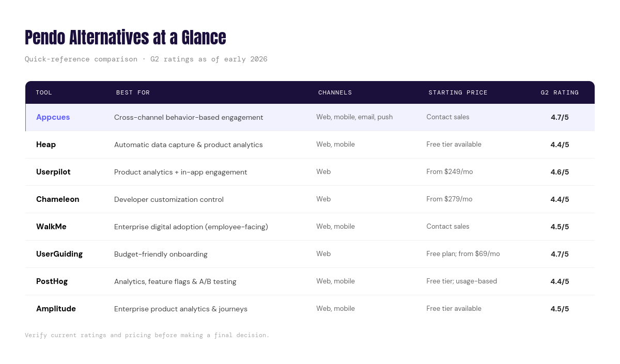Screen dimensions: 620x364
Task: Click the Userpilot 'Web' channels cell
Action: click(x=323, y=172)
